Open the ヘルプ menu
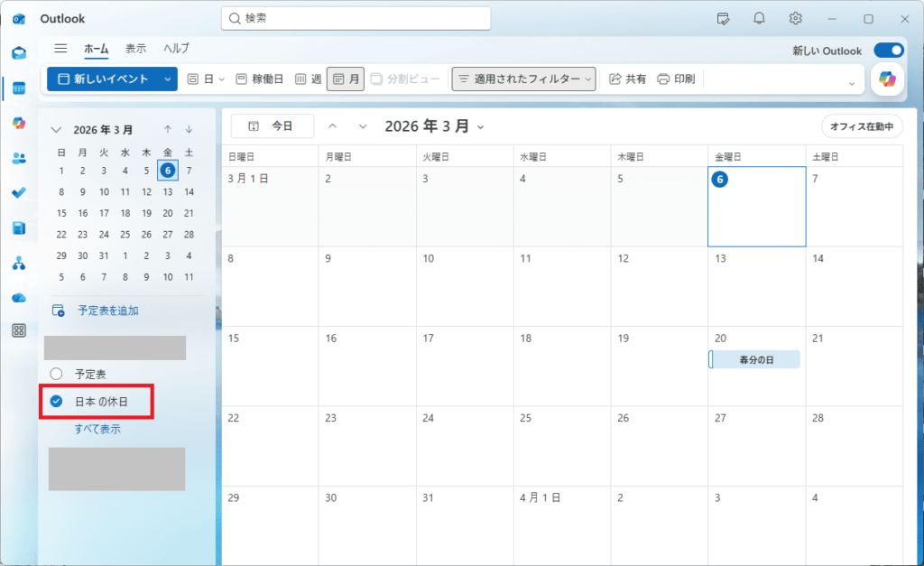This screenshot has width=924, height=566. click(x=175, y=49)
